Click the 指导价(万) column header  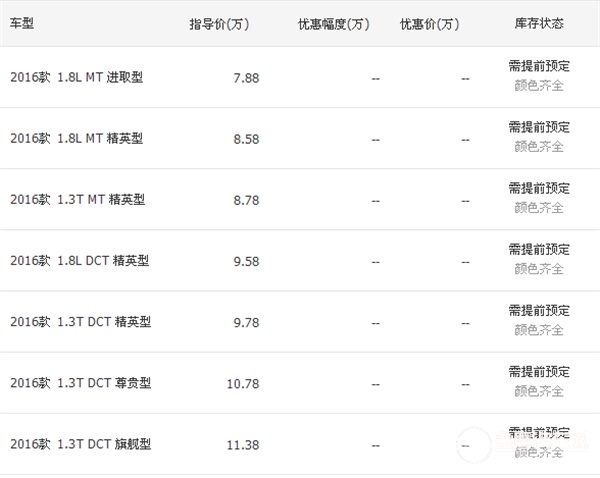click(219, 23)
